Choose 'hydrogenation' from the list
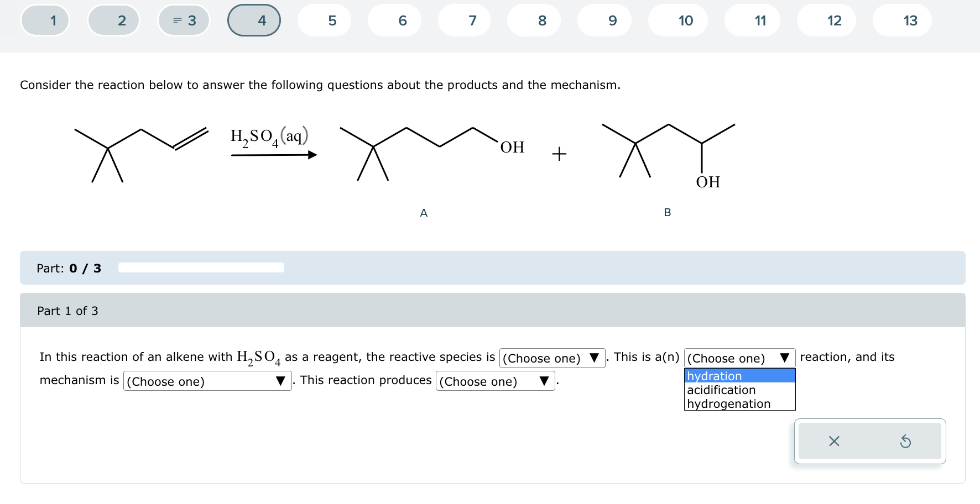This screenshot has height=504, width=980. 739,404
